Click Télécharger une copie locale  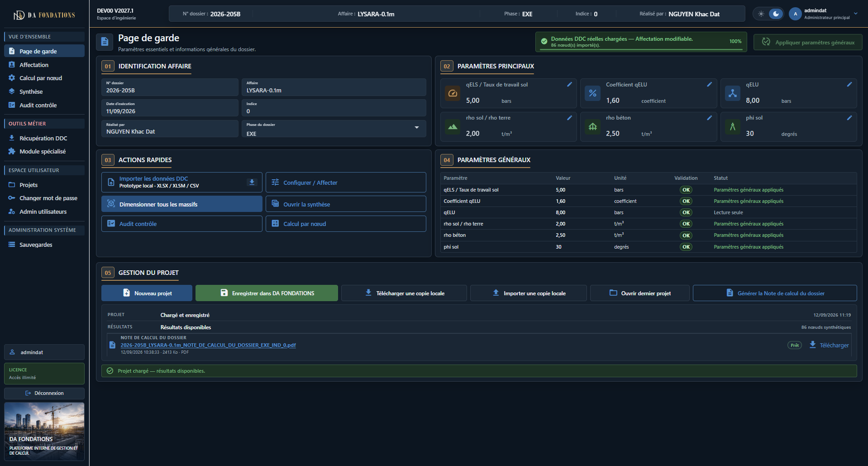point(404,293)
